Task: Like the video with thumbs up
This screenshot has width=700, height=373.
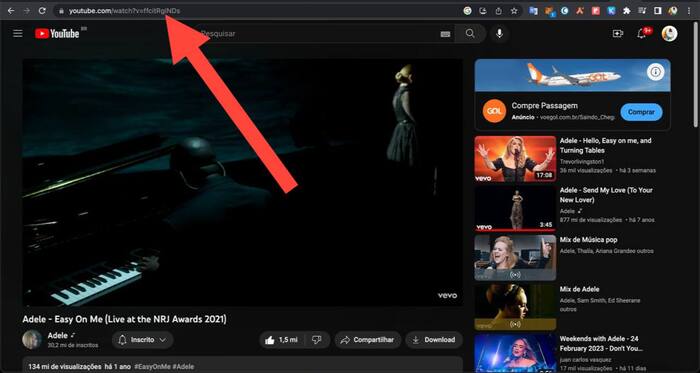Action: [283, 340]
